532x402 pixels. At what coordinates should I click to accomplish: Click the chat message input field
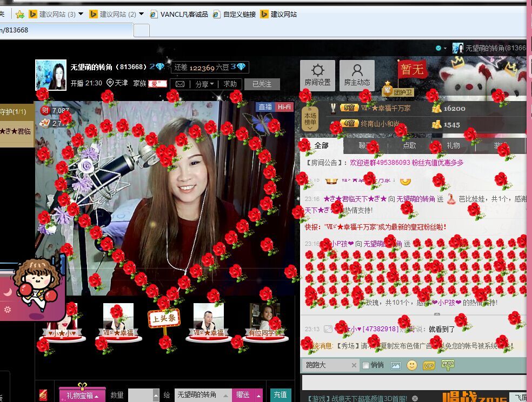pyautogui.click(x=414, y=382)
